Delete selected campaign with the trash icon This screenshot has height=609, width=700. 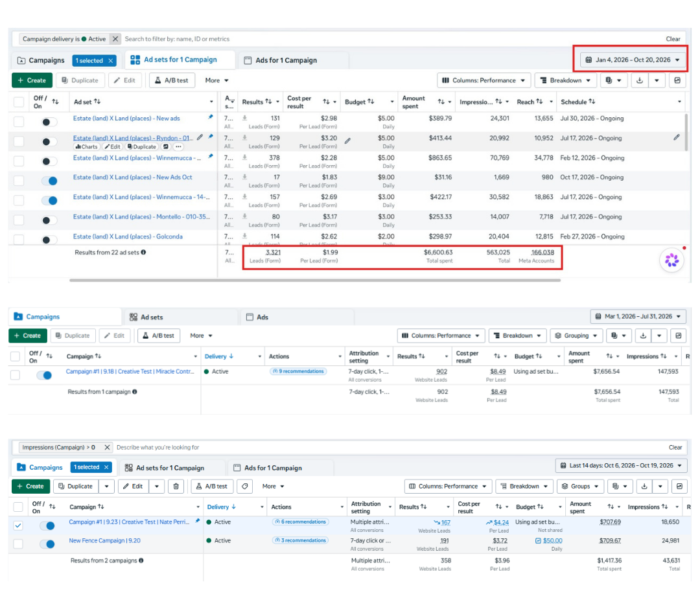click(x=176, y=487)
